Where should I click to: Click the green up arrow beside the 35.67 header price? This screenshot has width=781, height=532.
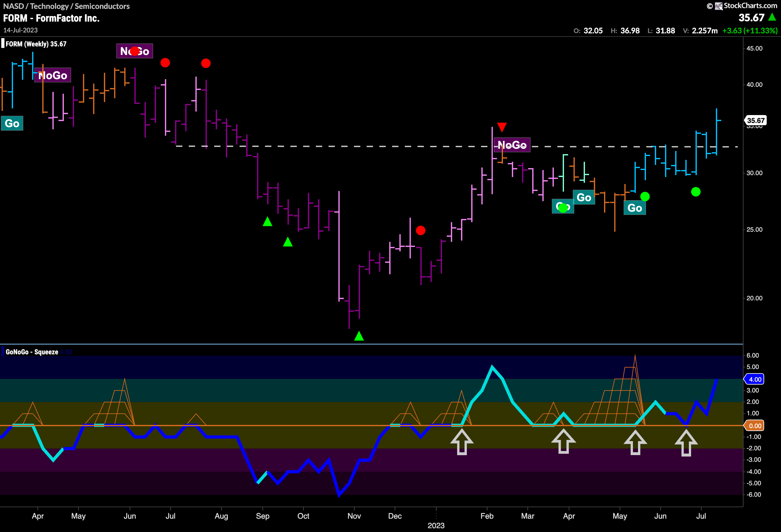tap(772, 17)
